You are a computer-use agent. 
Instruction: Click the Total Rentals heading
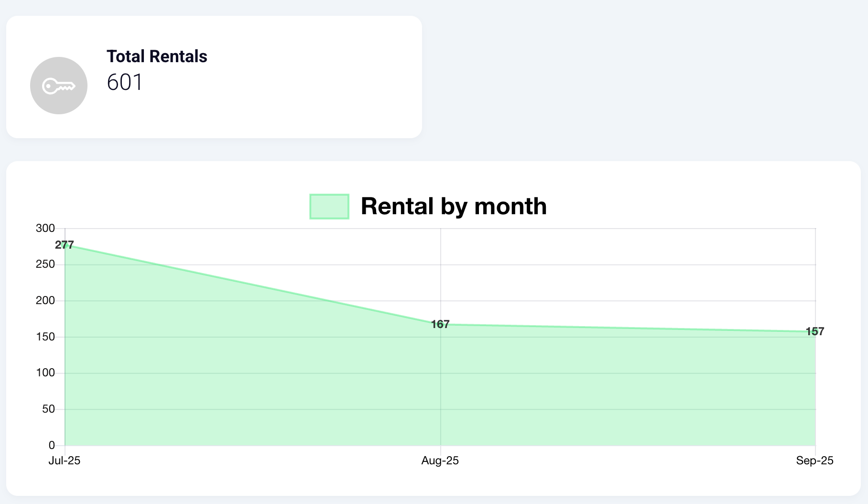click(157, 56)
